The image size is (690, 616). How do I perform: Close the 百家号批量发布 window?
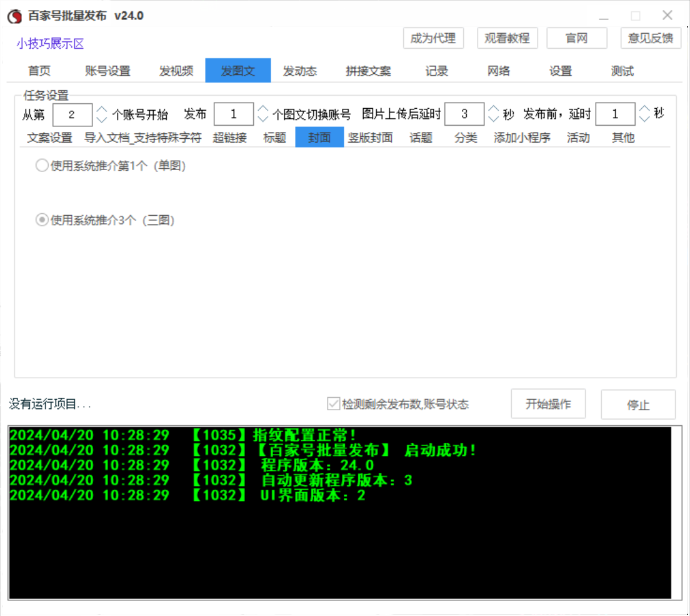pos(667,16)
